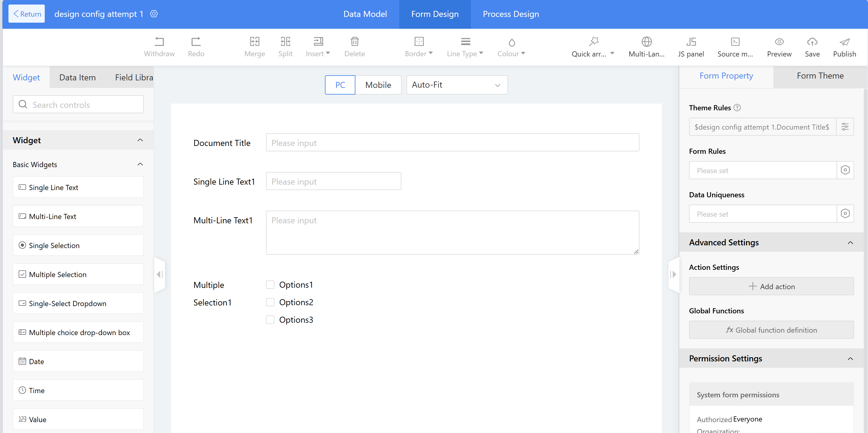Check the Options1 checkbox
Image resolution: width=868 pixels, height=433 pixels.
pos(270,285)
